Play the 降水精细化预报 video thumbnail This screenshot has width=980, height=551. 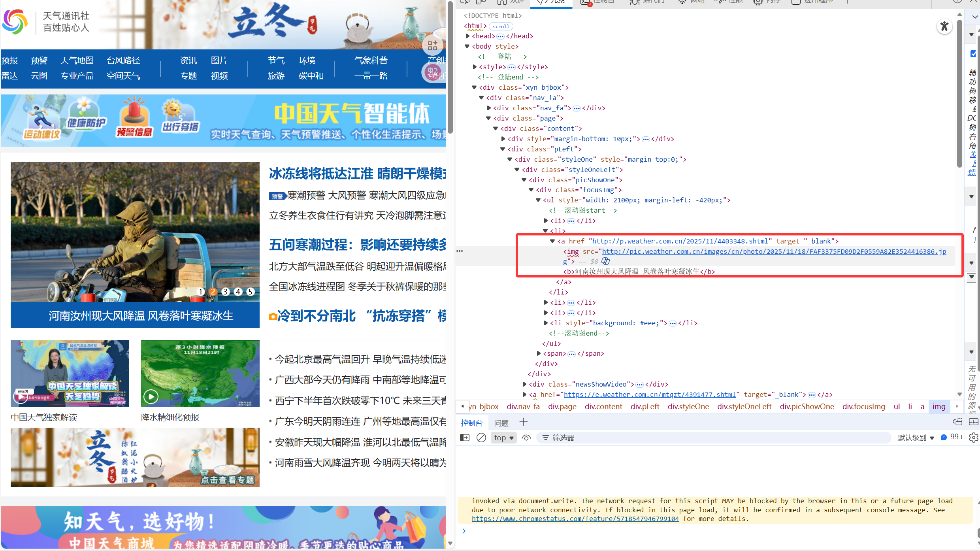pyautogui.click(x=151, y=396)
